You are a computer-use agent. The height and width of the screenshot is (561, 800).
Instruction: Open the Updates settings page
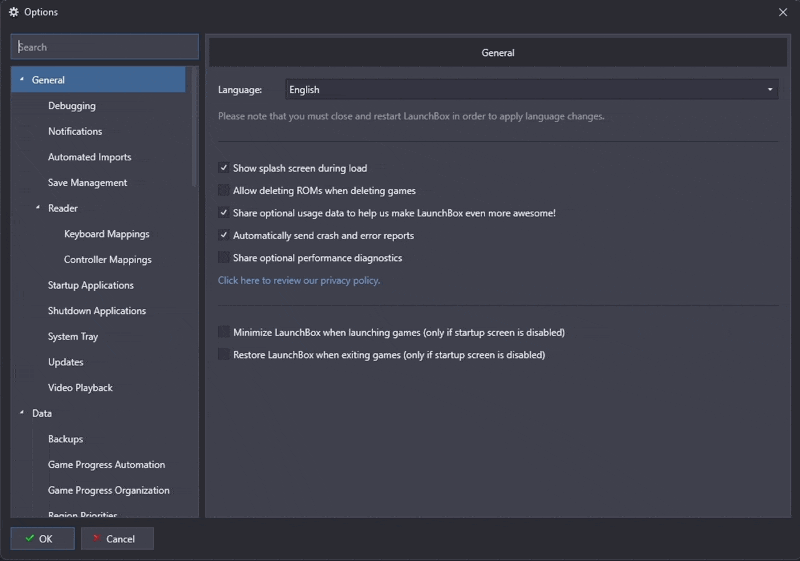pyautogui.click(x=66, y=362)
